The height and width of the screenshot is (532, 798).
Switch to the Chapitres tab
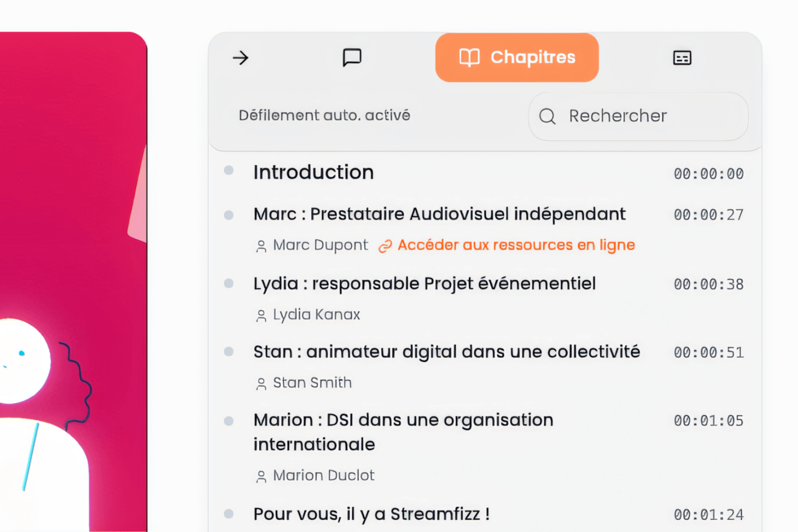point(516,57)
